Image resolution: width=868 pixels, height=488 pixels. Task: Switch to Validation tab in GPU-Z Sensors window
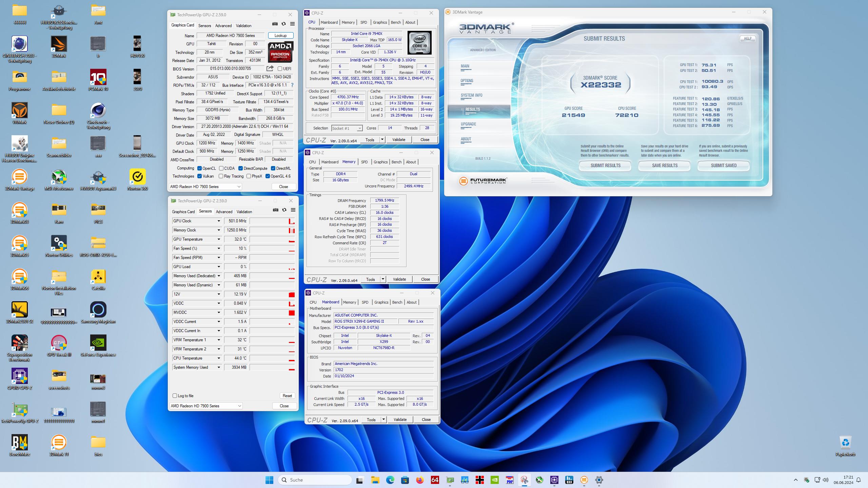pos(244,212)
